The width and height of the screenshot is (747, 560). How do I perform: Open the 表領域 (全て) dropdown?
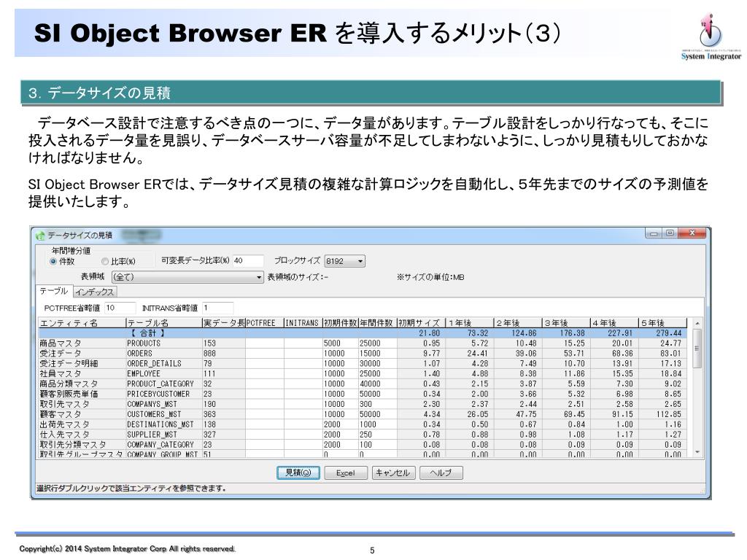tap(187, 276)
